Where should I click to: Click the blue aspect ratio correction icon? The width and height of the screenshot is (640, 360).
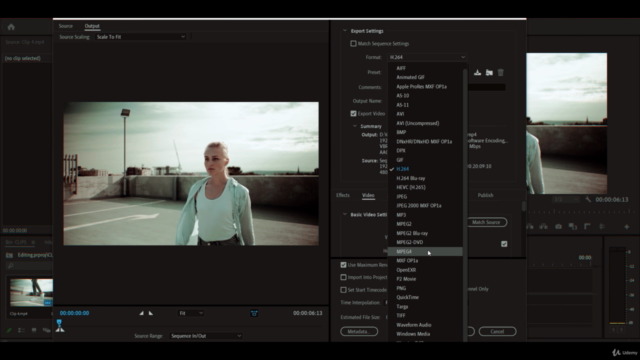[x=254, y=313]
